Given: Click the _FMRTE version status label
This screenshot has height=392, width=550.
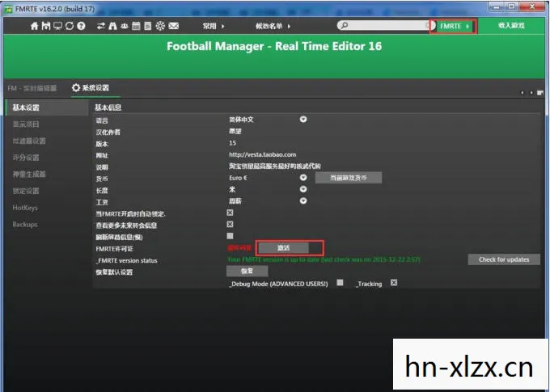Looking at the screenshot, I should [126, 260].
